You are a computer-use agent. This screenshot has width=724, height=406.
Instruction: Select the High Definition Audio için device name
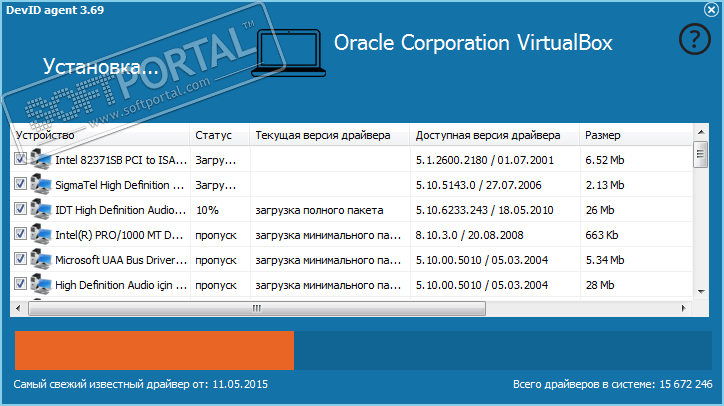[x=121, y=285]
